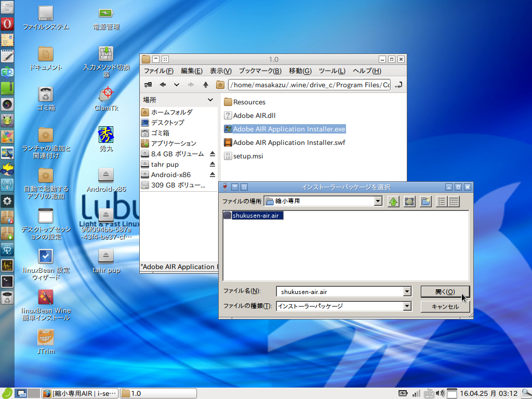Cancel the installer package selection
The width and height of the screenshot is (532, 399).
[445, 307]
